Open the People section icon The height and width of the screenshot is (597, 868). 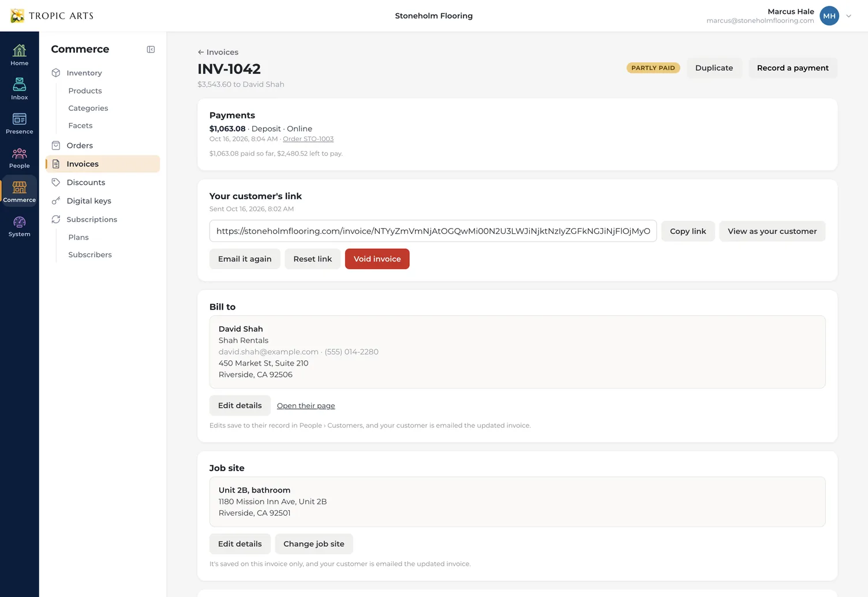coord(19,153)
